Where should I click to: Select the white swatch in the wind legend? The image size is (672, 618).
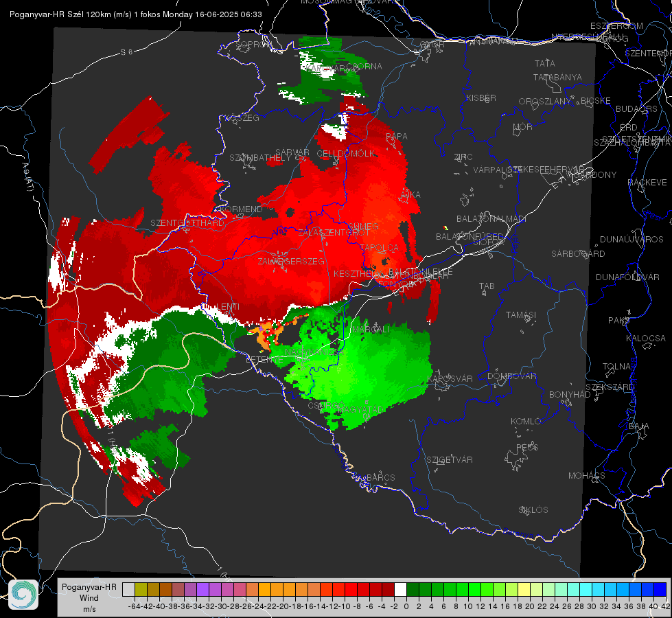[400, 590]
